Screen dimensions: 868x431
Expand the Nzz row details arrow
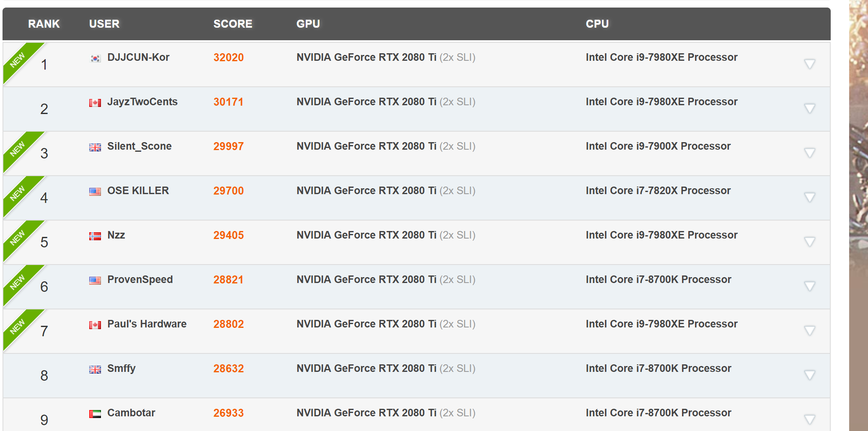[x=810, y=242]
